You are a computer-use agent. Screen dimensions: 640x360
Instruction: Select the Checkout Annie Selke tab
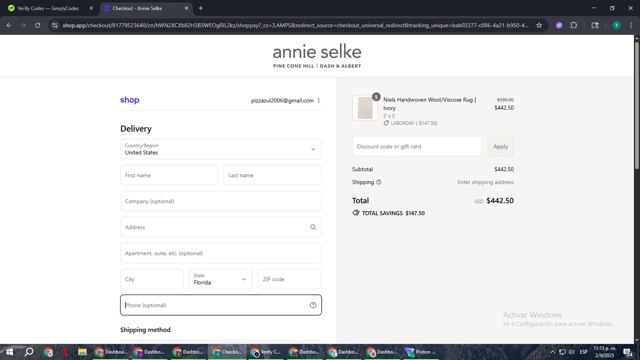click(x=146, y=8)
